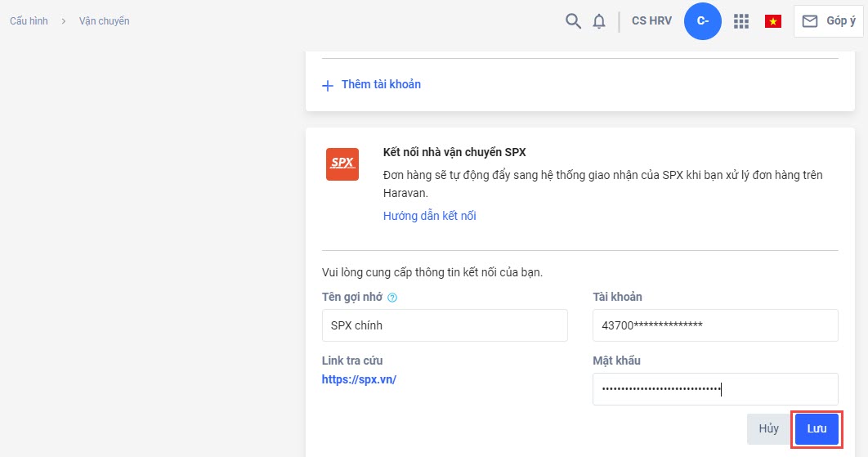The width and height of the screenshot is (868, 457).
Task: Open the search magnifier icon
Action: click(573, 21)
